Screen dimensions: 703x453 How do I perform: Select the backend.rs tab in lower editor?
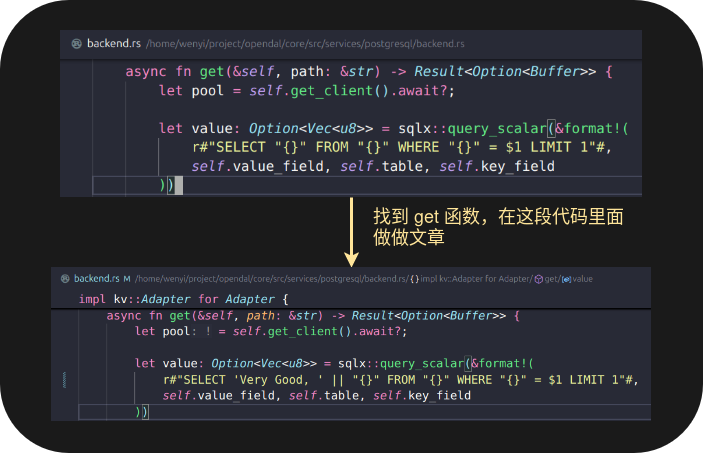coord(96,279)
